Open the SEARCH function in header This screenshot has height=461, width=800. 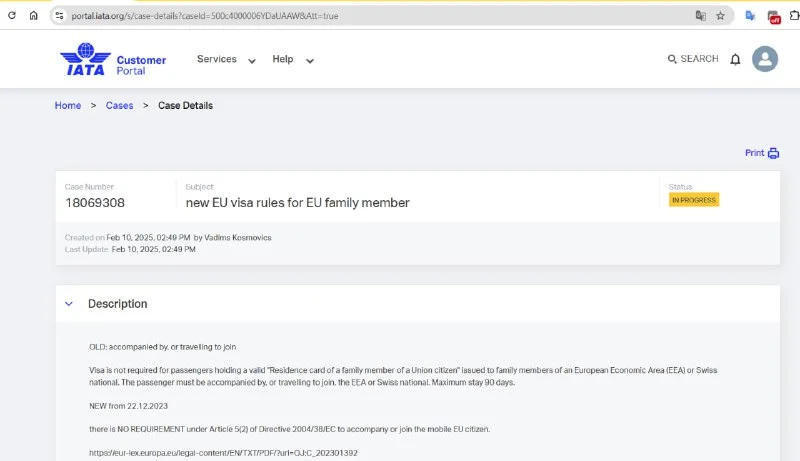pos(692,59)
